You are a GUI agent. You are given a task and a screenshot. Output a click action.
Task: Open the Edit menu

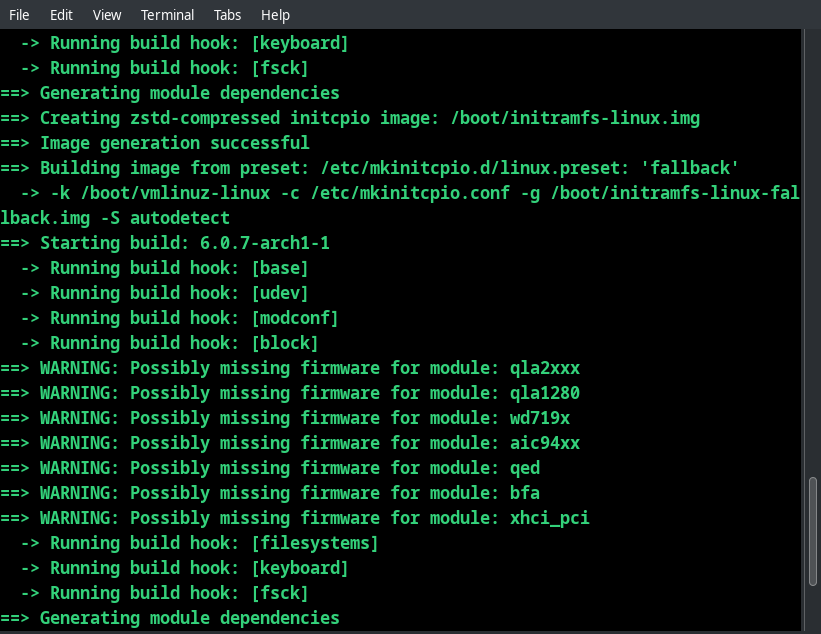61,14
